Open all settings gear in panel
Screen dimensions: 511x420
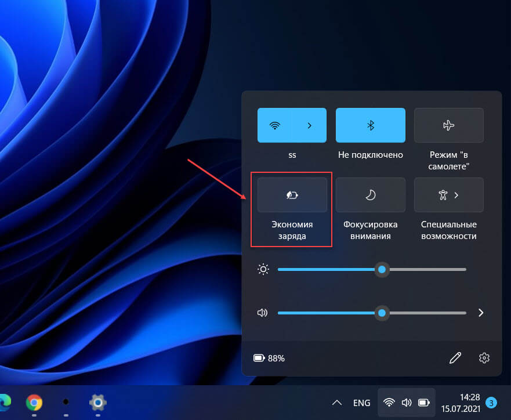coord(484,358)
